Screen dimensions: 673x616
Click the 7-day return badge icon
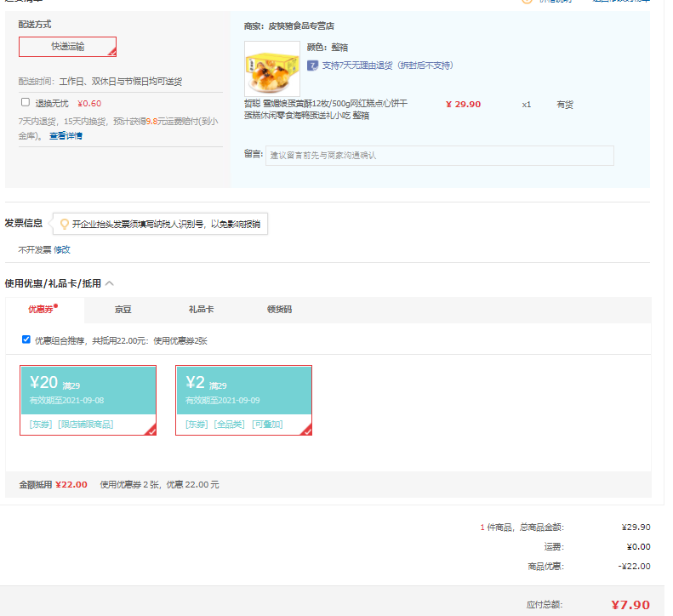coord(312,66)
